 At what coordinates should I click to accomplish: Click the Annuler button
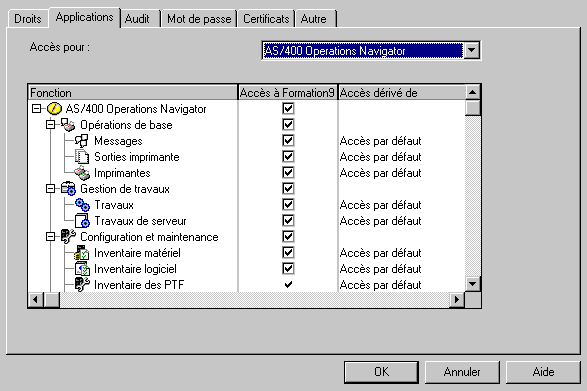pyautogui.click(x=462, y=372)
